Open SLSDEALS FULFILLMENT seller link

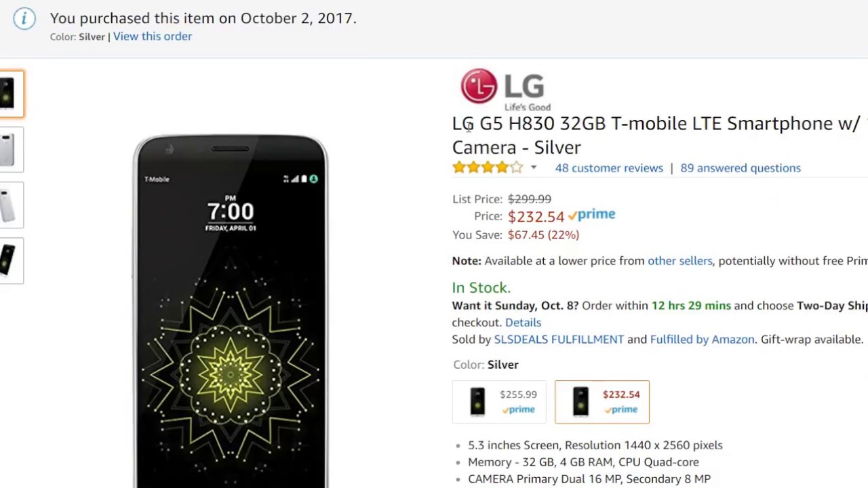click(559, 340)
